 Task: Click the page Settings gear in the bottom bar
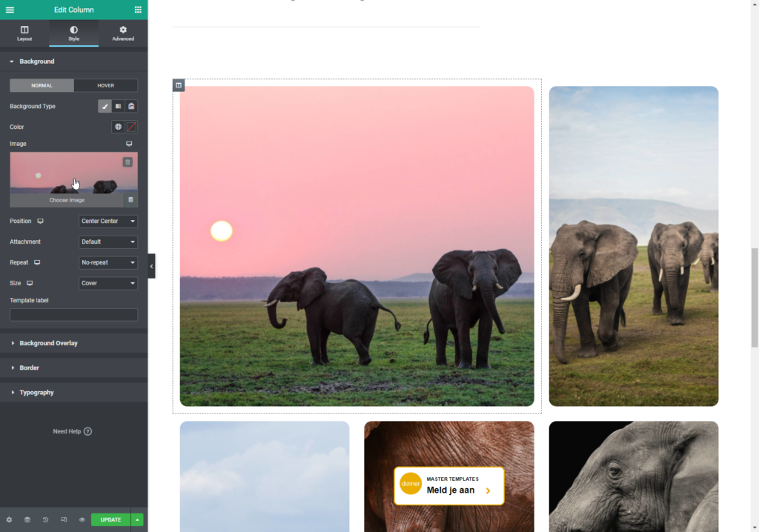pos(9,519)
